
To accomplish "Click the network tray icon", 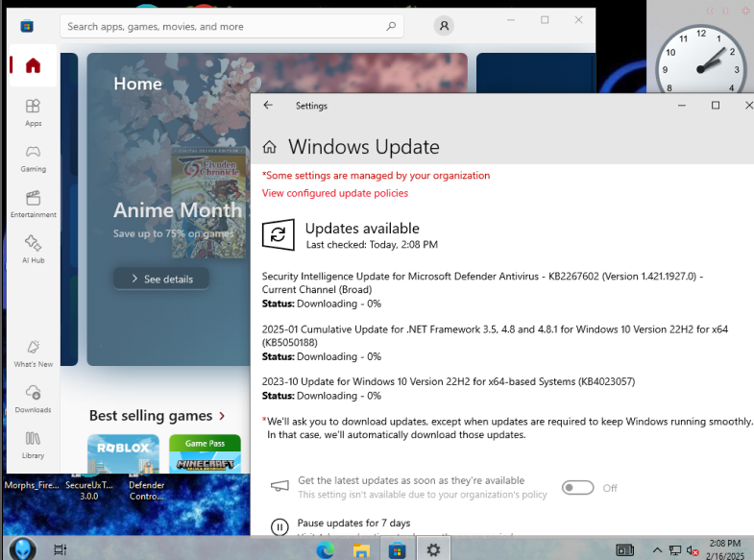I will click(674, 550).
